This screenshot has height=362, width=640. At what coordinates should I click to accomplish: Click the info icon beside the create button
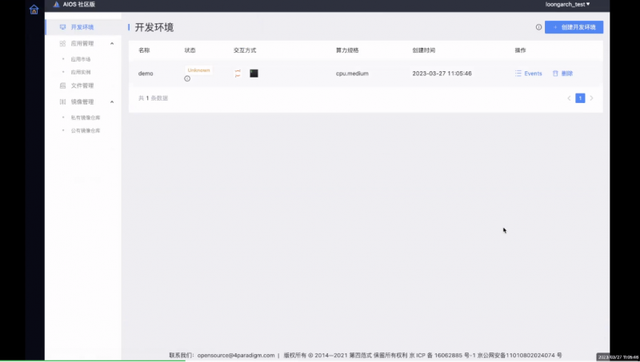(539, 27)
